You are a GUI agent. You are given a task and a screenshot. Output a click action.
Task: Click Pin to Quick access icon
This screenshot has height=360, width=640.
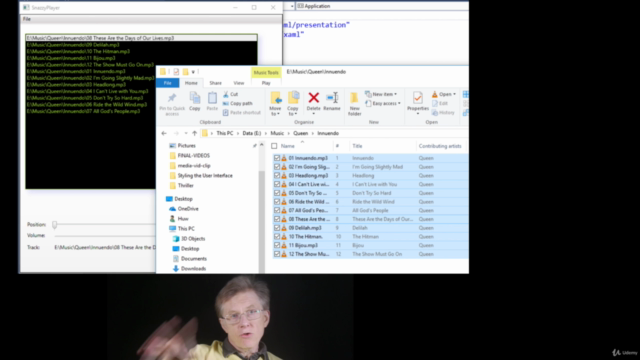pyautogui.click(x=172, y=98)
